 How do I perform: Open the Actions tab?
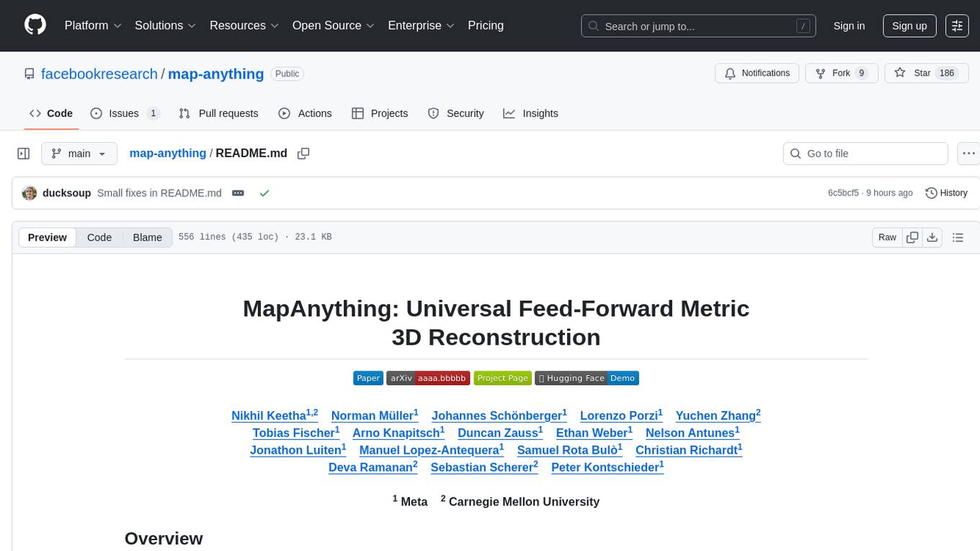pyautogui.click(x=305, y=113)
